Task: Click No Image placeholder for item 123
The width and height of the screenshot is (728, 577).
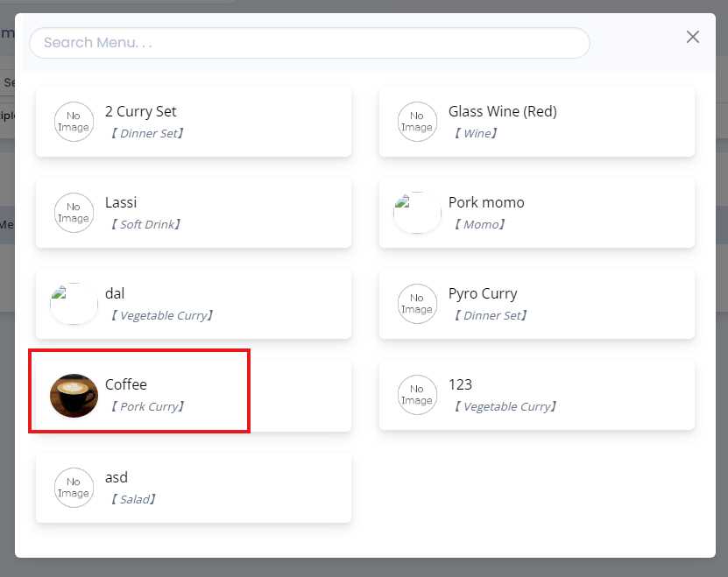Action: click(x=417, y=395)
